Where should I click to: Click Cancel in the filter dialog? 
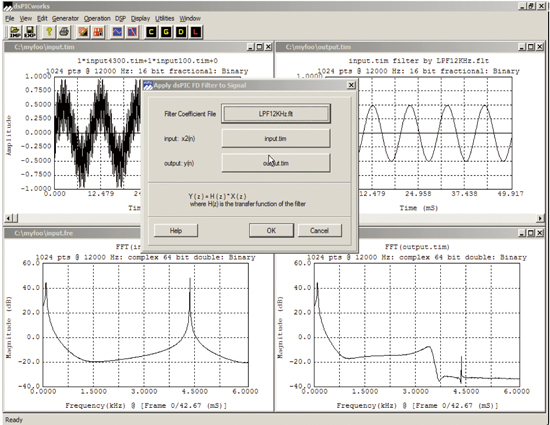click(x=319, y=230)
